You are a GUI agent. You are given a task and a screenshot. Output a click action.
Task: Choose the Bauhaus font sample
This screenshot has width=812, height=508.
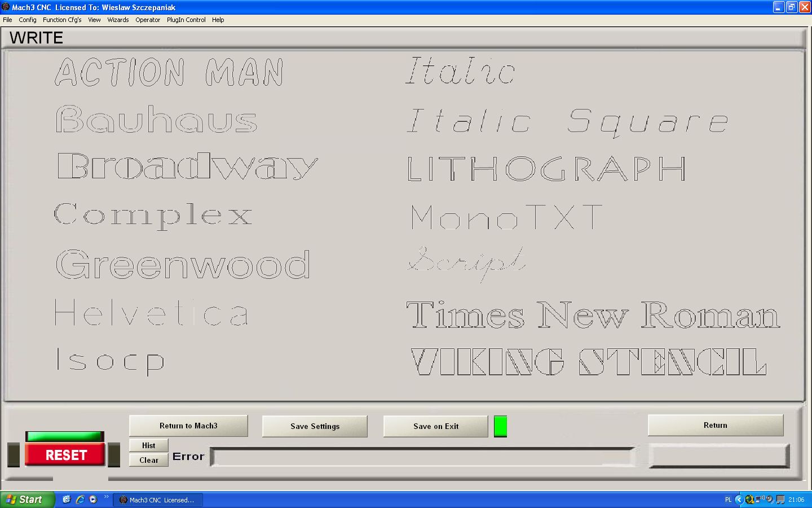click(x=156, y=119)
